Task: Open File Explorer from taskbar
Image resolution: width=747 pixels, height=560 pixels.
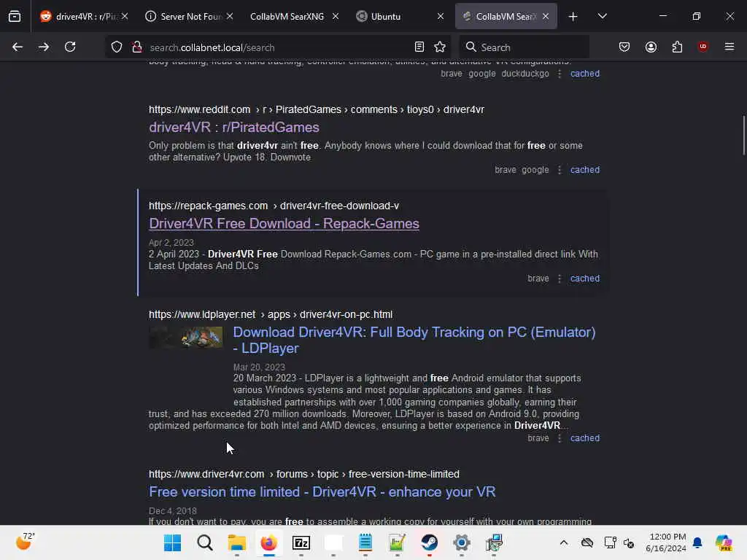Action: [x=237, y=542]
